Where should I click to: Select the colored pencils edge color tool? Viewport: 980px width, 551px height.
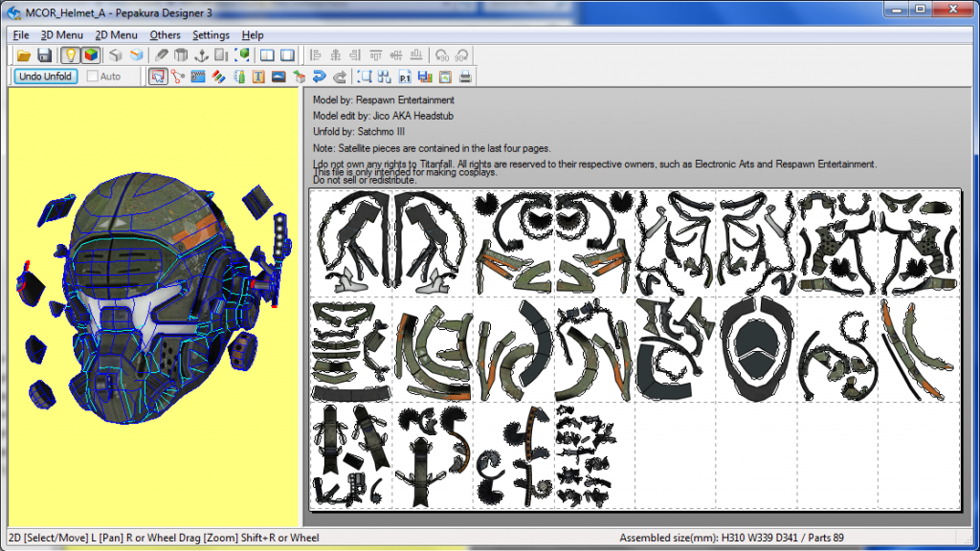click(x=218, y=77)
